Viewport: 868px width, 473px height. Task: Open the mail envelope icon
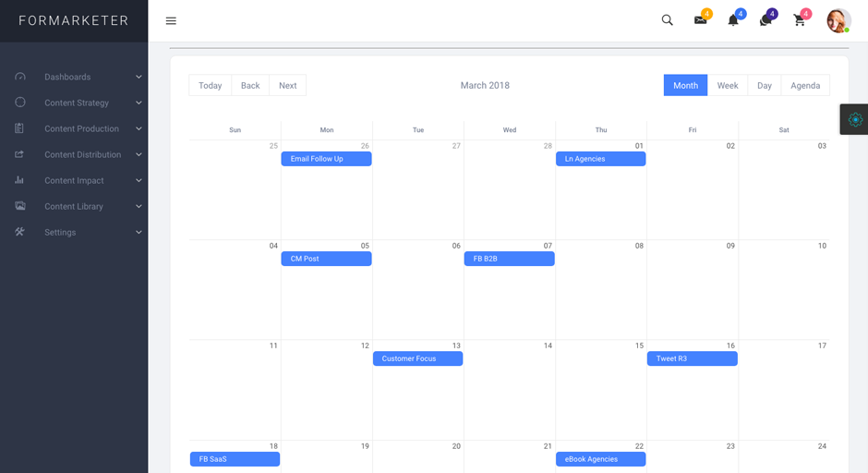click(x=701, y=20)
